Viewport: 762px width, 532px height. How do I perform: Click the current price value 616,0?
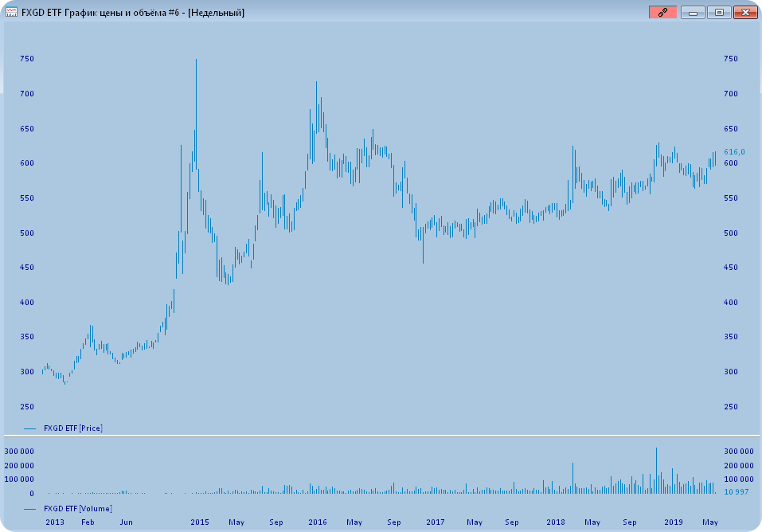click(x=734, y=152)
